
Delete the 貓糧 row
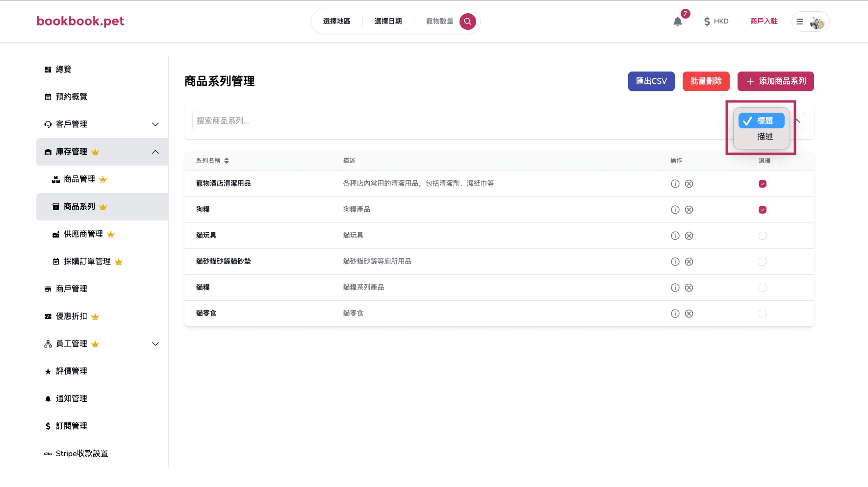pyautogui.click(x=689, y=288)
